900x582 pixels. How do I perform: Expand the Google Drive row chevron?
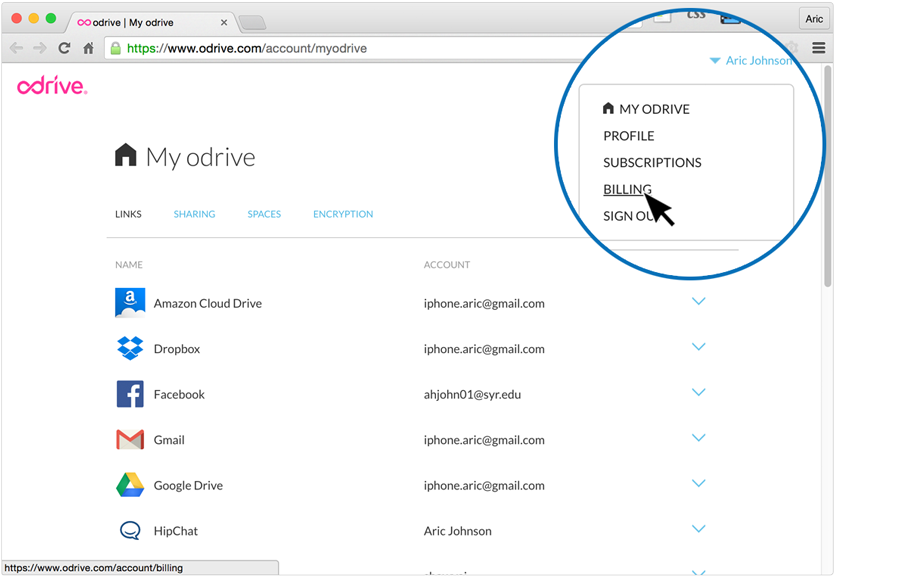pyautogui.click(x=698, y=483)
